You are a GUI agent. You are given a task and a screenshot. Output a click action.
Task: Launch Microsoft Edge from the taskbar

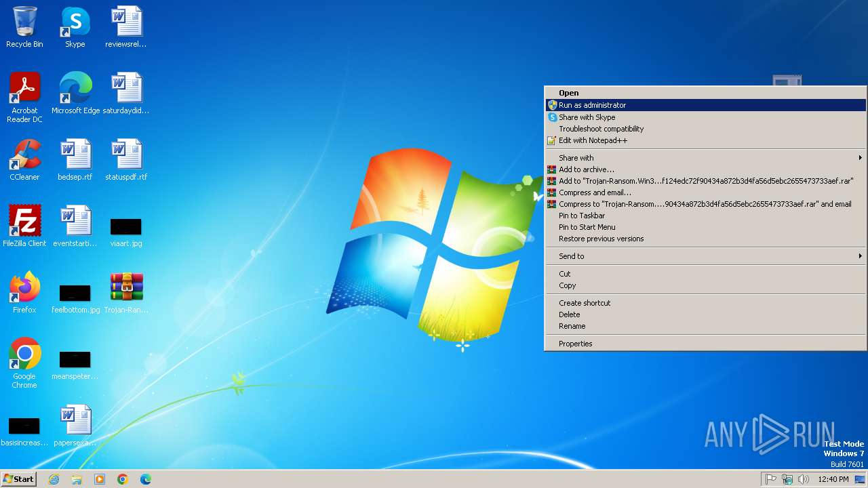146,479
